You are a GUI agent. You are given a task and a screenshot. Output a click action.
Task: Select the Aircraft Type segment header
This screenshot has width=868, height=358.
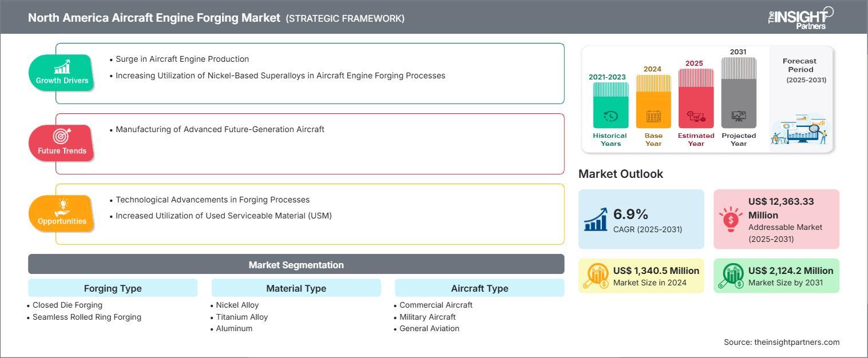tap(479, 288)
